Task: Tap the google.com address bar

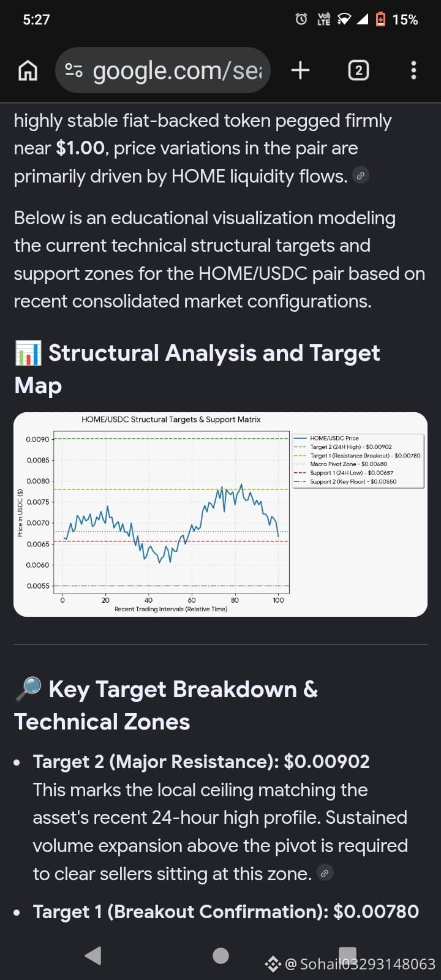Action: click(x=163, y=70)
